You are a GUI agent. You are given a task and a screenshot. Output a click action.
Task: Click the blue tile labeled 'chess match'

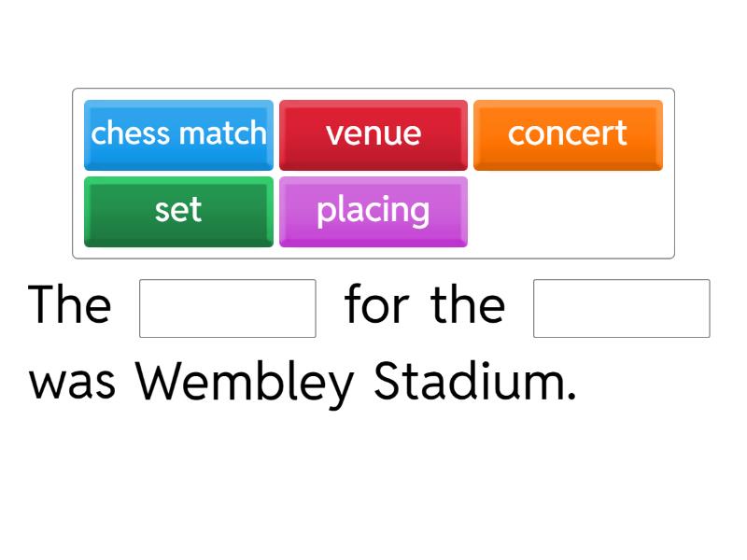tap(178, 134)
